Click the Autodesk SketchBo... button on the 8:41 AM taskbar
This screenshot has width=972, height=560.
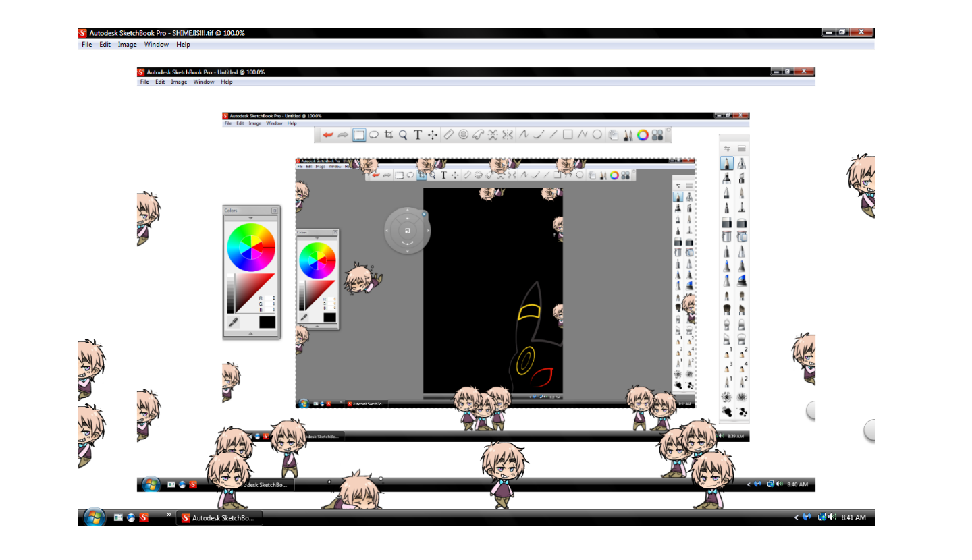(219, 518)
